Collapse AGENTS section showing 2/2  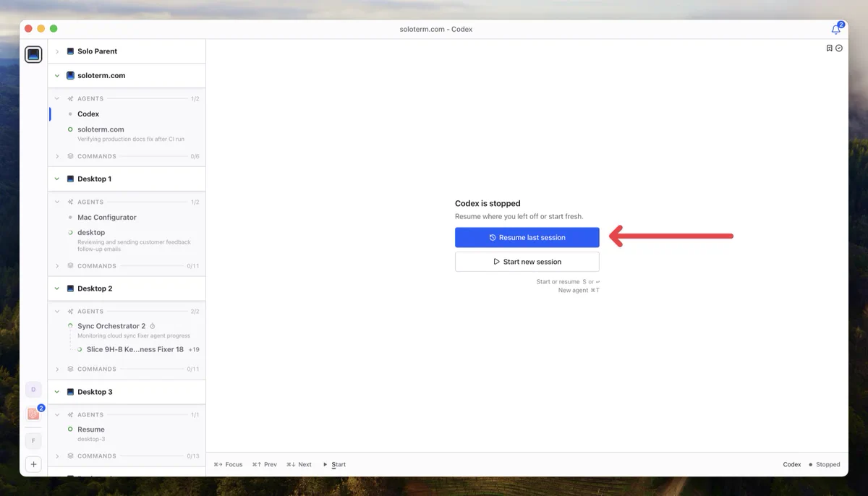(57, 312)
